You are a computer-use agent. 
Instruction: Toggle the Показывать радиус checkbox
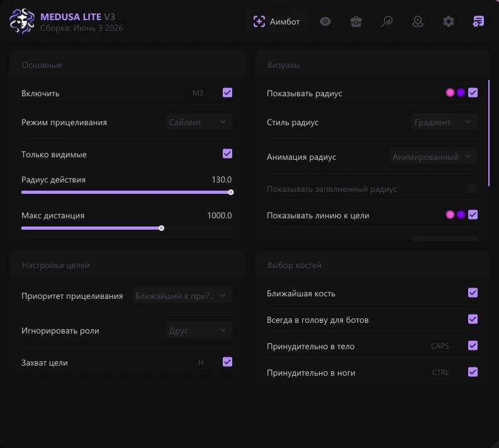point(473,92)
